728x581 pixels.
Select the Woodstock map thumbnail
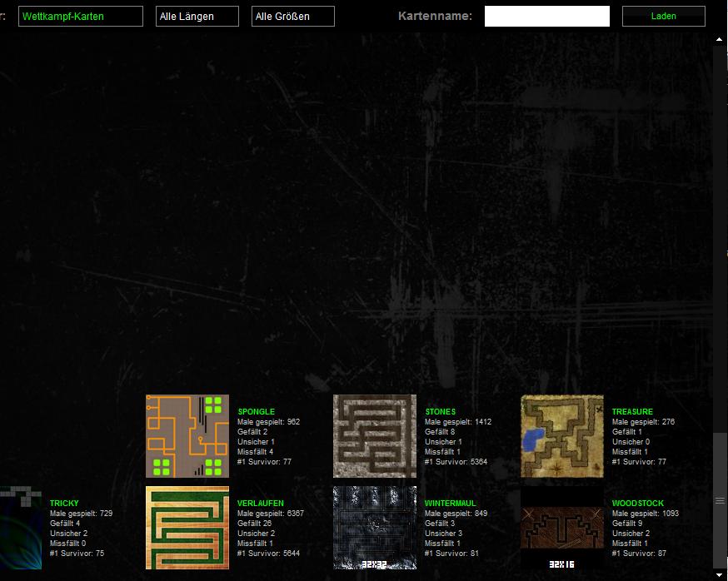tap(562, 528)
